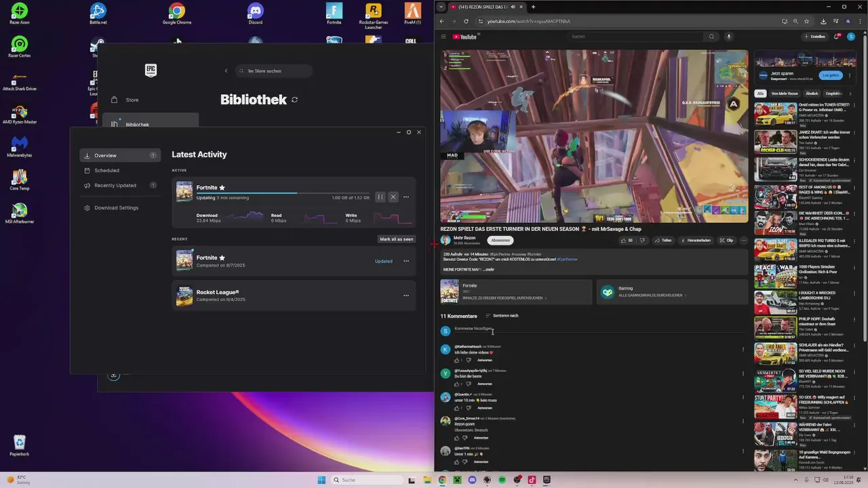
Task: Open the YouTube account avatar menu
Action: [x=851, y=37]
